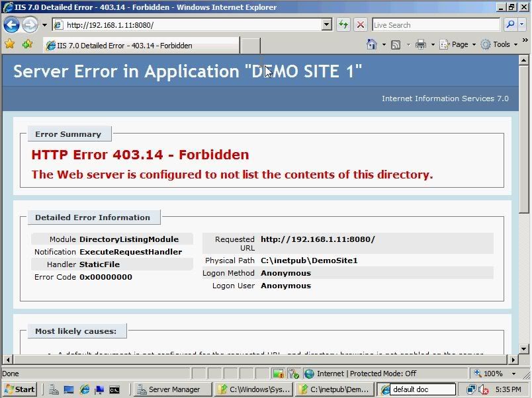This screenshot has height=398, width=532.
Task: Show more command bar items chevron
Action: pos(525,40)
